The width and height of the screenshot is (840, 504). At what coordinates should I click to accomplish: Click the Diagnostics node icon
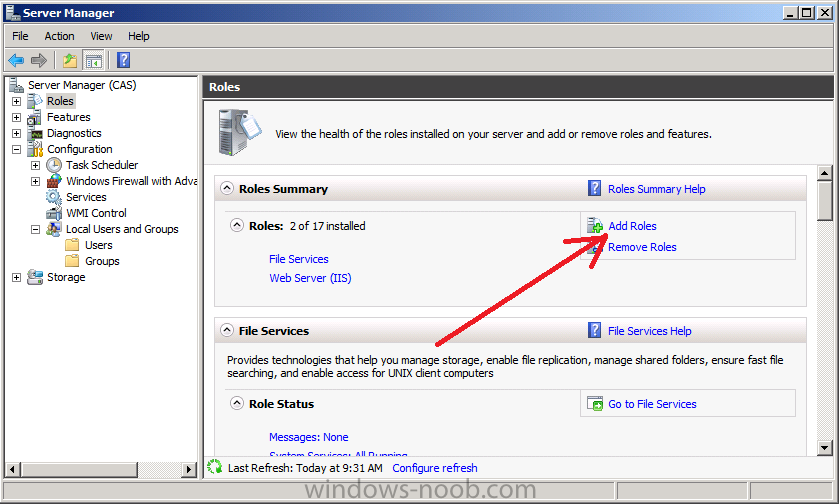tap(35, 133)
